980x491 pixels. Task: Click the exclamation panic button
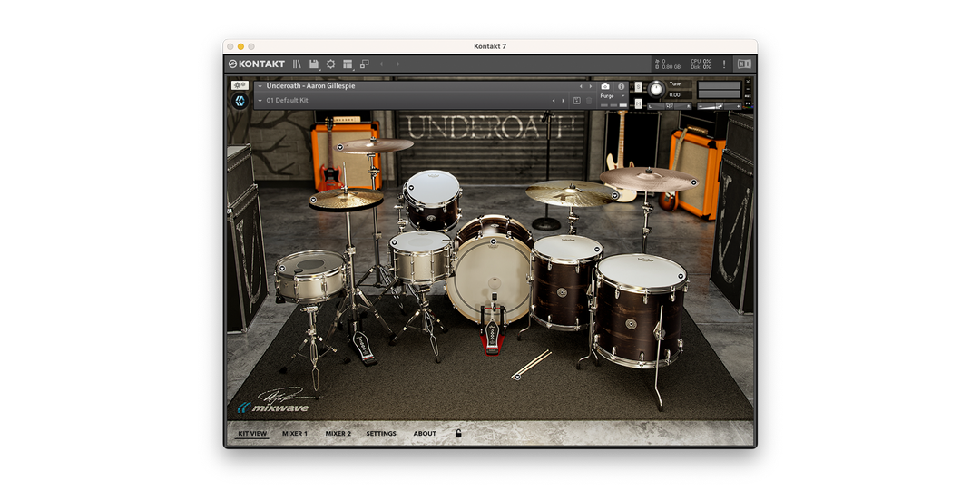(723, 64)
